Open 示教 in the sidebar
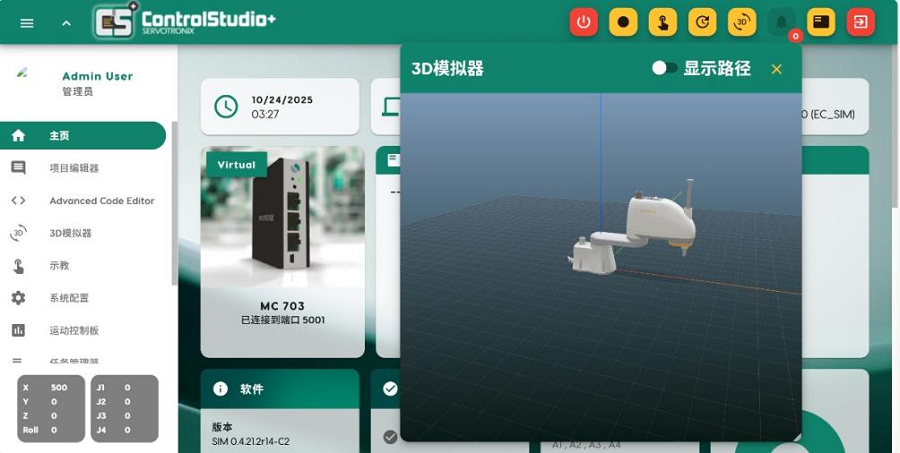The image size is (900, 453). (59, 266)
